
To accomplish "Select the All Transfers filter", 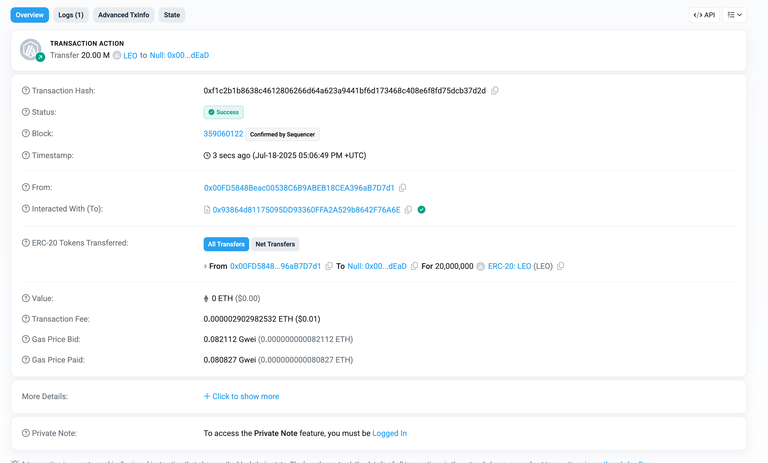I will [226, 244].
